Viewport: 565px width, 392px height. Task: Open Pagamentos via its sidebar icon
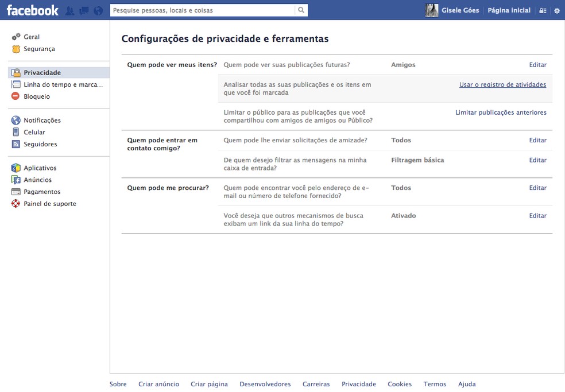pyautogui.click(x=16, y=192)
